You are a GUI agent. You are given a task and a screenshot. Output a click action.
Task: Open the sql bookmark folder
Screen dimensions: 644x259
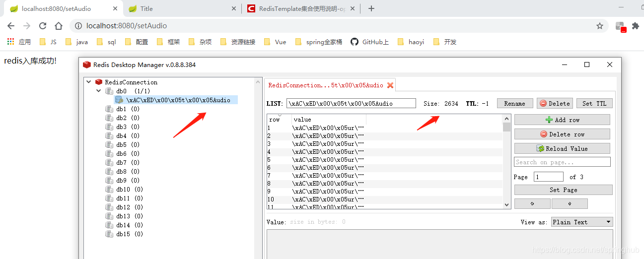pyautogui.click(x=106, y=42)
